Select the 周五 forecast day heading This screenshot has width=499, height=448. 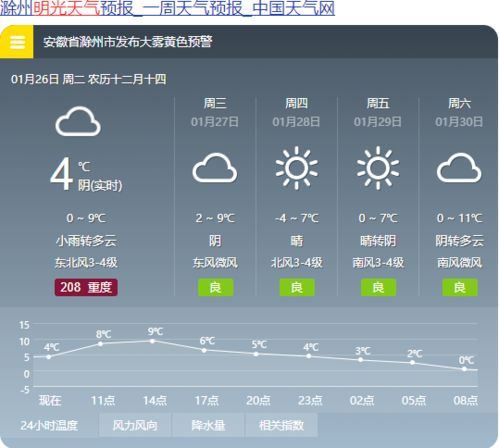[378, 103]
